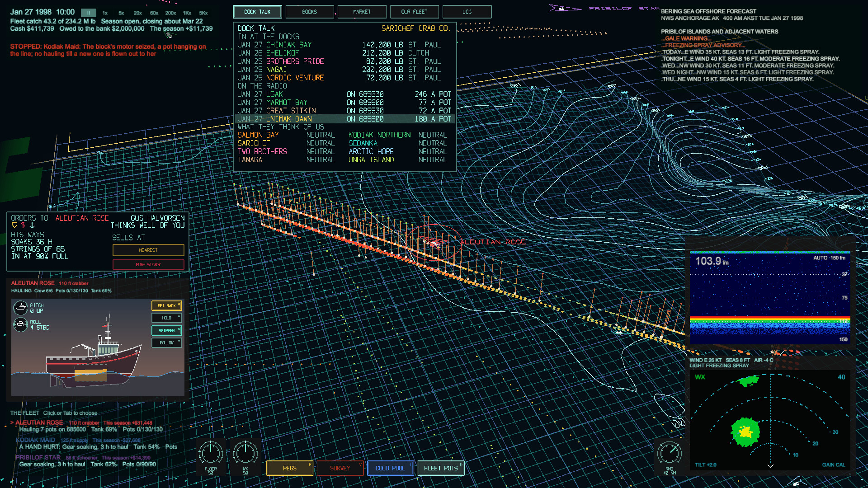Image resolution: width=868 pixels, height=488 pixels.
Task: Toggle the Survey overlay button
Action: point(340,468)
